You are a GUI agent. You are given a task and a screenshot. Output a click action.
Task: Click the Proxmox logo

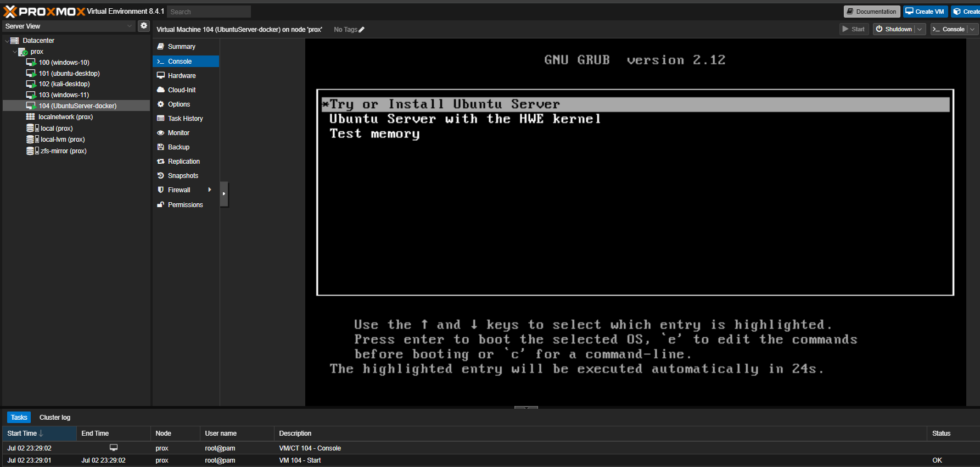coord(44,12)
